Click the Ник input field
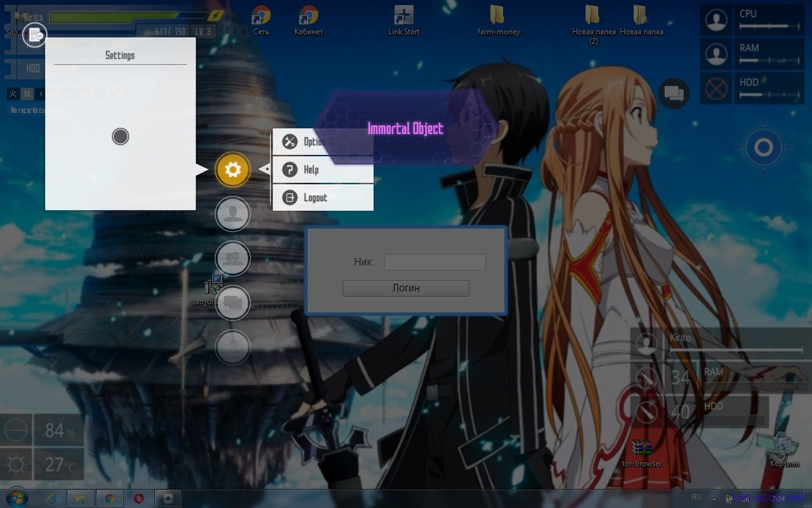 coord(435,262)
